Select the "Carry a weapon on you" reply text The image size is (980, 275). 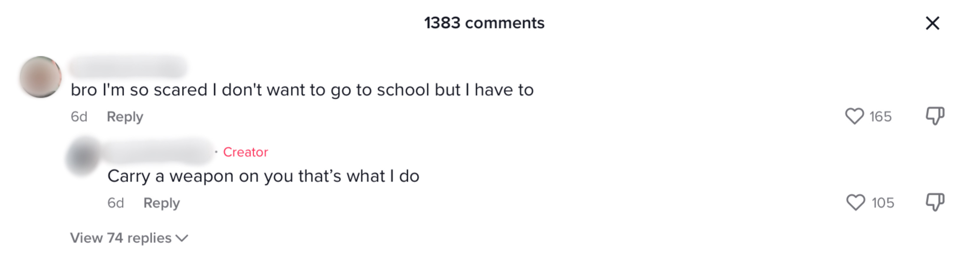click(x=263, y=176)
